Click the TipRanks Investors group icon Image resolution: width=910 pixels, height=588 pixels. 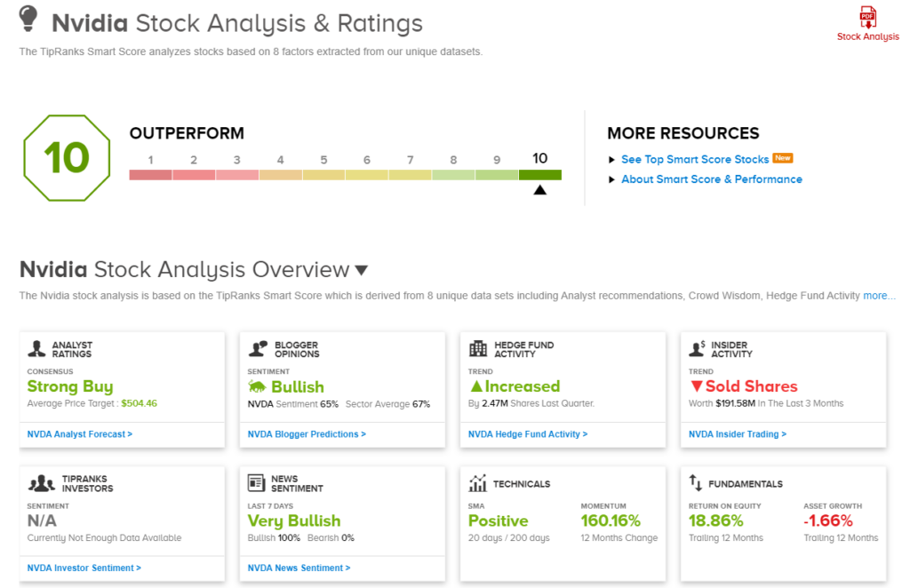coord(41,483)
